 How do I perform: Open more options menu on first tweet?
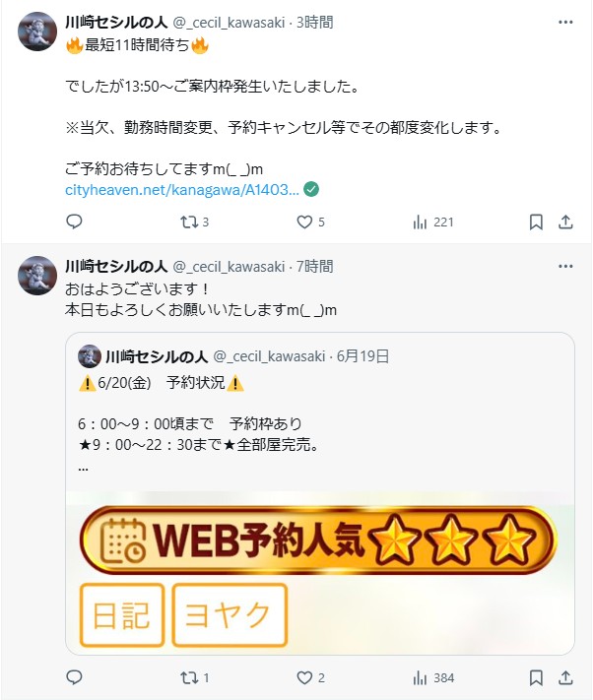[x=565, y=22]
